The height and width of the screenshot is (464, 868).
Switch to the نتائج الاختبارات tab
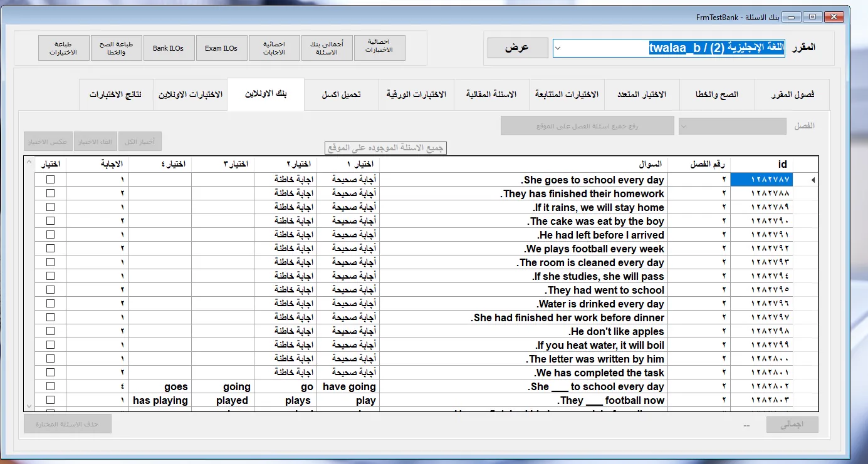tap(116, 95)
